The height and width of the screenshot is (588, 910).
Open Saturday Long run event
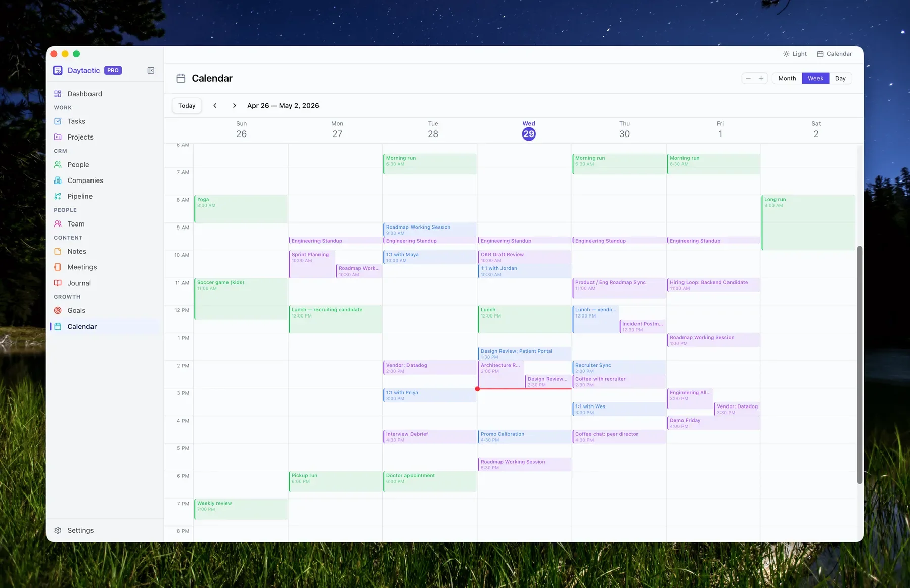coord(808,222)
